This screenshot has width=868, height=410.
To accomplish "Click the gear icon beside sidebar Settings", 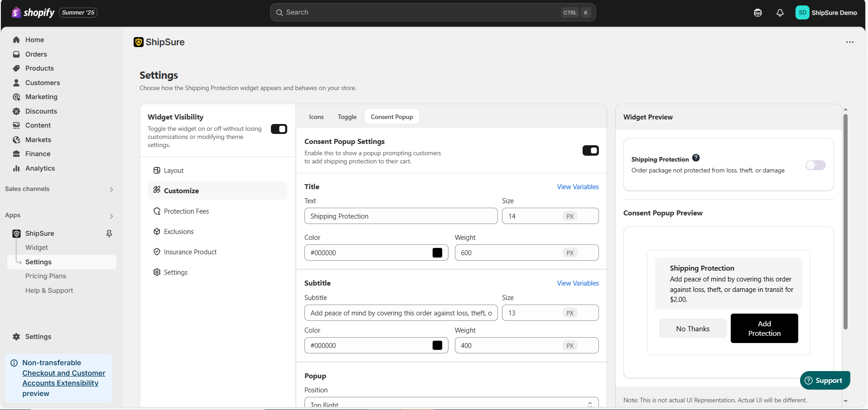I will (x=16, y=337).
